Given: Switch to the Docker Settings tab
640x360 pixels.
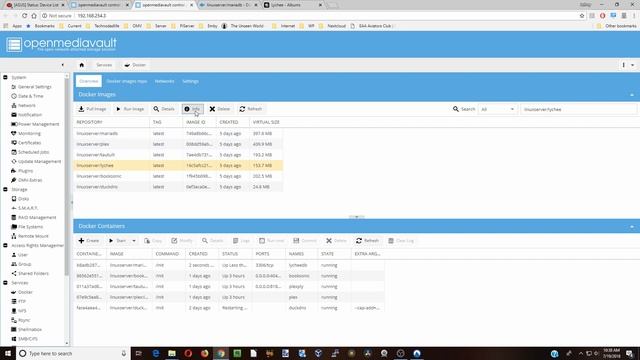Looking at the screenshot, I should click(x=190, y=81).
